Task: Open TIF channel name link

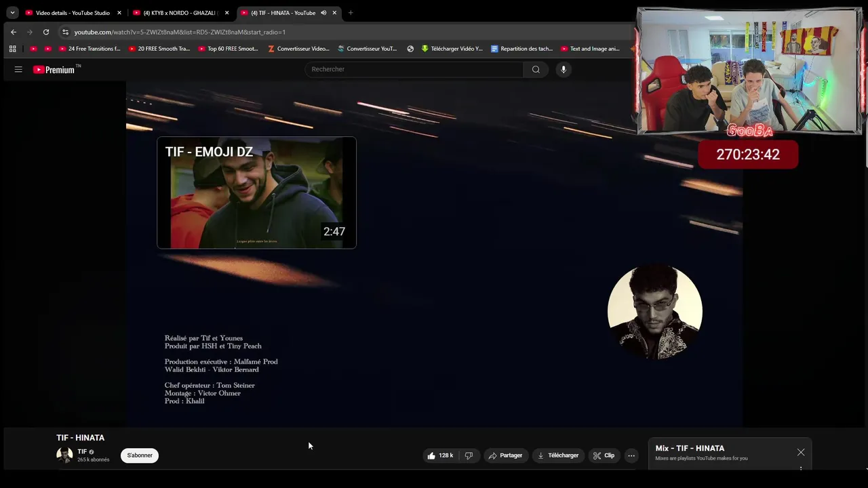Action: pyautogui.click(x=82, y=451)
